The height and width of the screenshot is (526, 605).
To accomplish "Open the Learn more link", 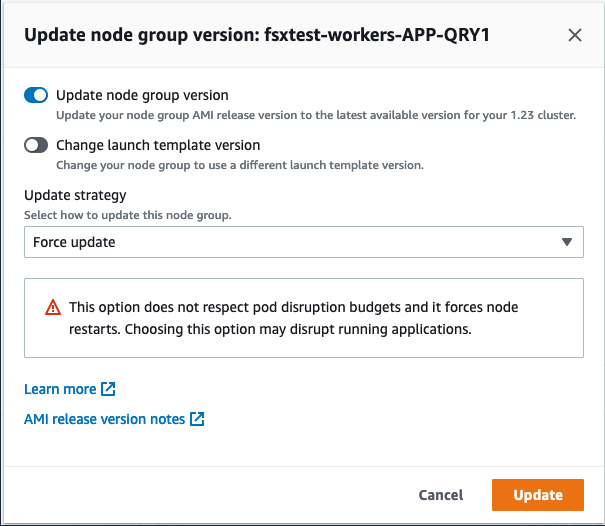I will coord(60,389).
